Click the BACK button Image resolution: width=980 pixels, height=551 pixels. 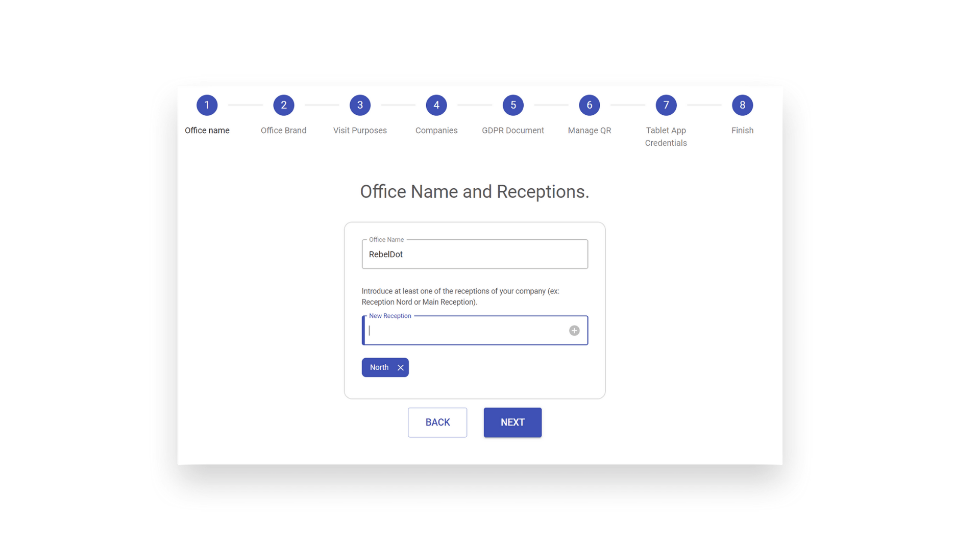coord(437,422)
